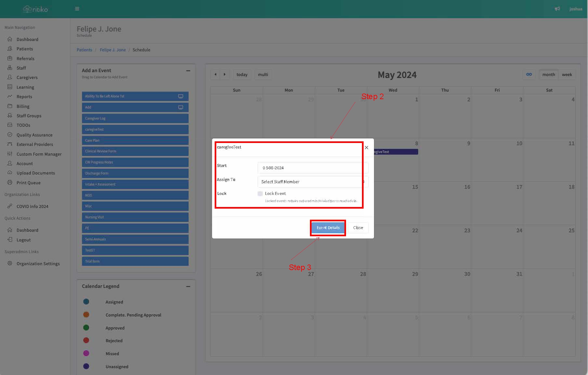Open the Select Staff Member dropdown
Screen dimensions: 588x375
click(312, 182)
